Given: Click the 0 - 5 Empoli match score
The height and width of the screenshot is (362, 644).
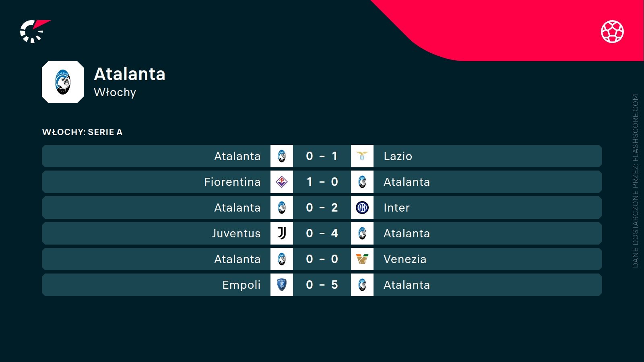Looking at the screenshot, I should (322, 285).
